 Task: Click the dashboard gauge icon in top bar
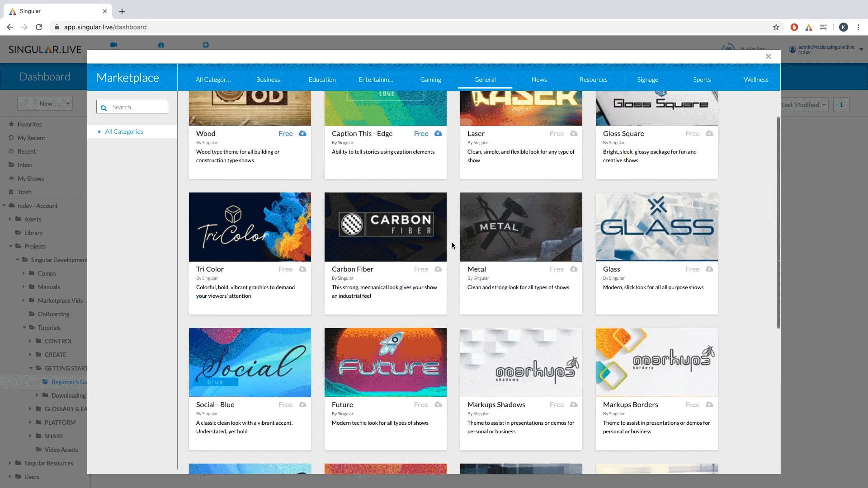point(161,45)
